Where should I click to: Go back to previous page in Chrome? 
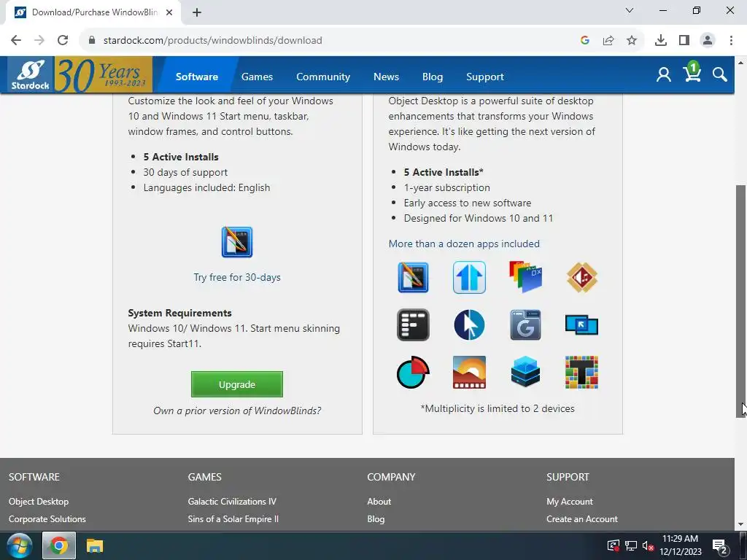pos(16,40)
